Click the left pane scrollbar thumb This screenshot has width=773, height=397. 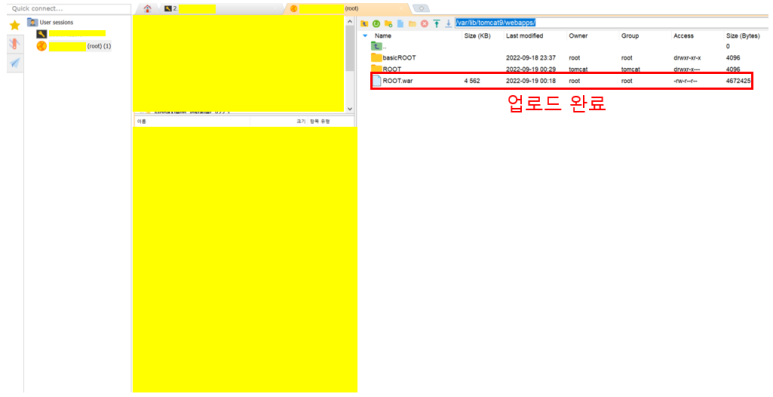pyautogui.click(x=350, y=48)
